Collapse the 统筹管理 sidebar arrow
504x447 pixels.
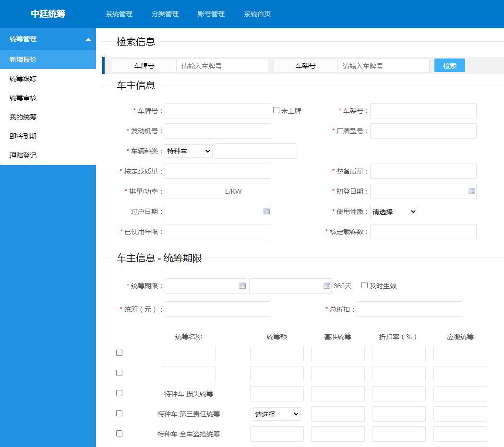click(x=88, y=39)
